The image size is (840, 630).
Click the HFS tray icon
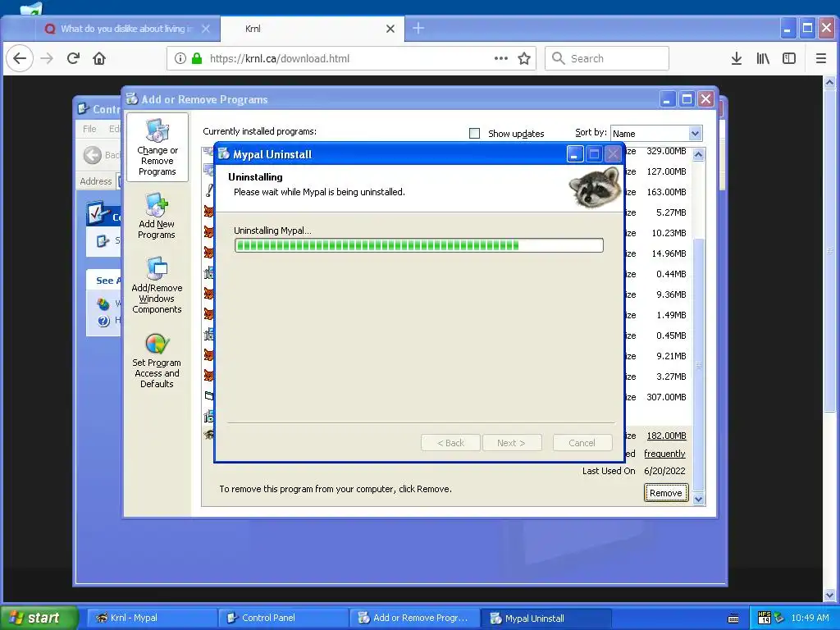tap(764, 618)
